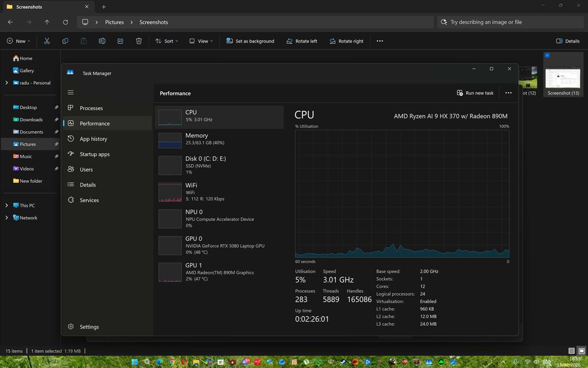Open the Processes page in Task Manager
Viewport: 588px width, 368px height.
91,108
